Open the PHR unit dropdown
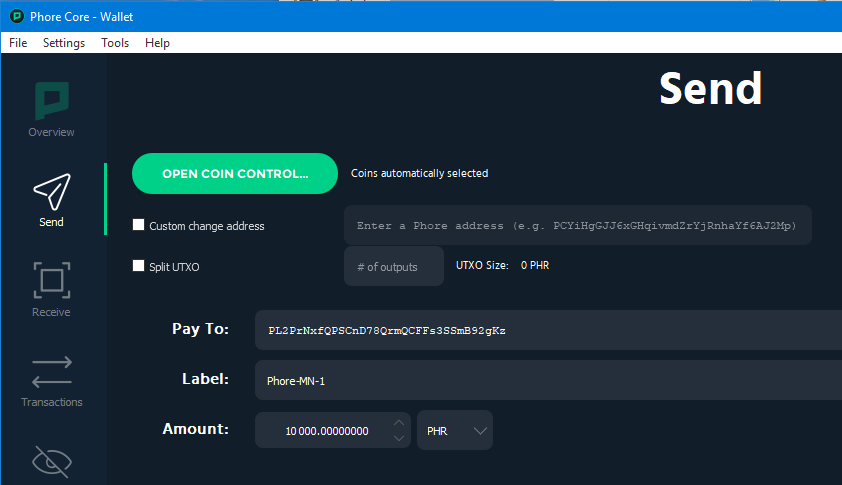Screen dimensions: 842x485 pyautogui.click(x=455, y=430)
